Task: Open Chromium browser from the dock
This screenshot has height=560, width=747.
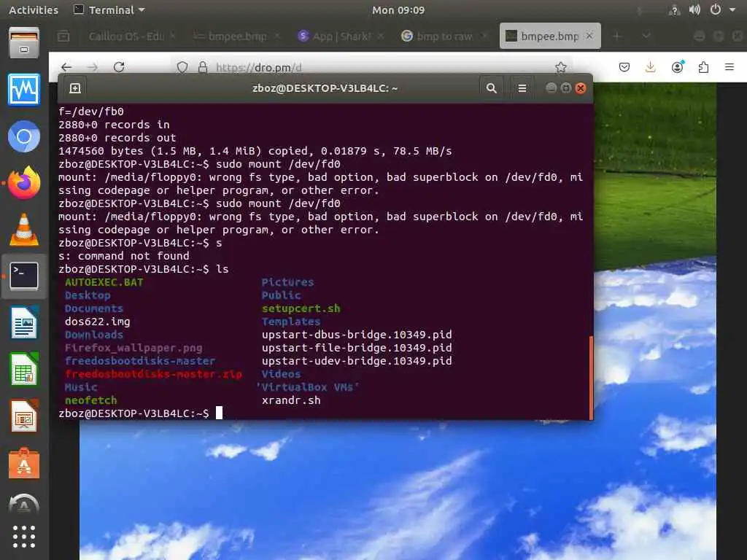Action: (x=24, y=136)
